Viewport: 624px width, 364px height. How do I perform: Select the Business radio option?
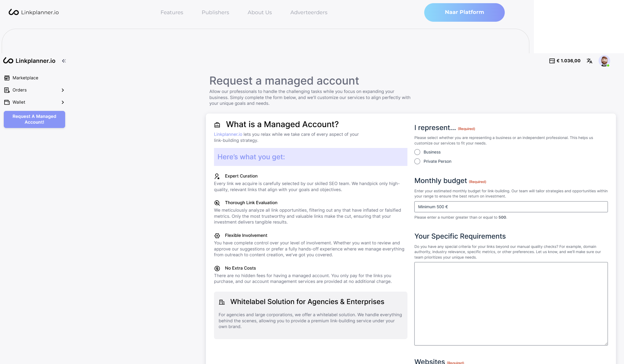[417, 152]
